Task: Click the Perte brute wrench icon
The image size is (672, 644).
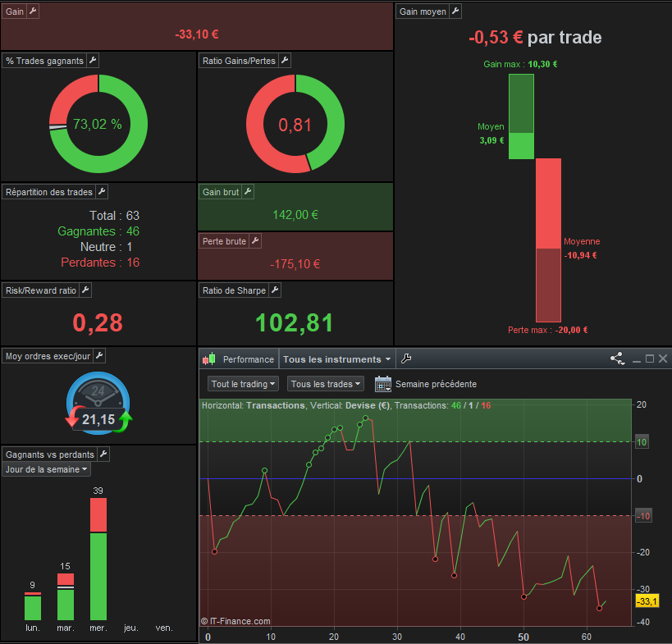Action: tap(255, 241)
